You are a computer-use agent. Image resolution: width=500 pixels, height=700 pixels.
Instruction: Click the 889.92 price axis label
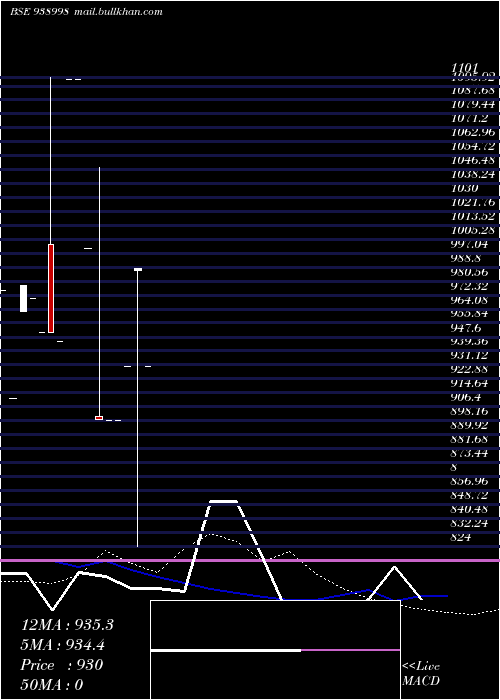[470, 425]
